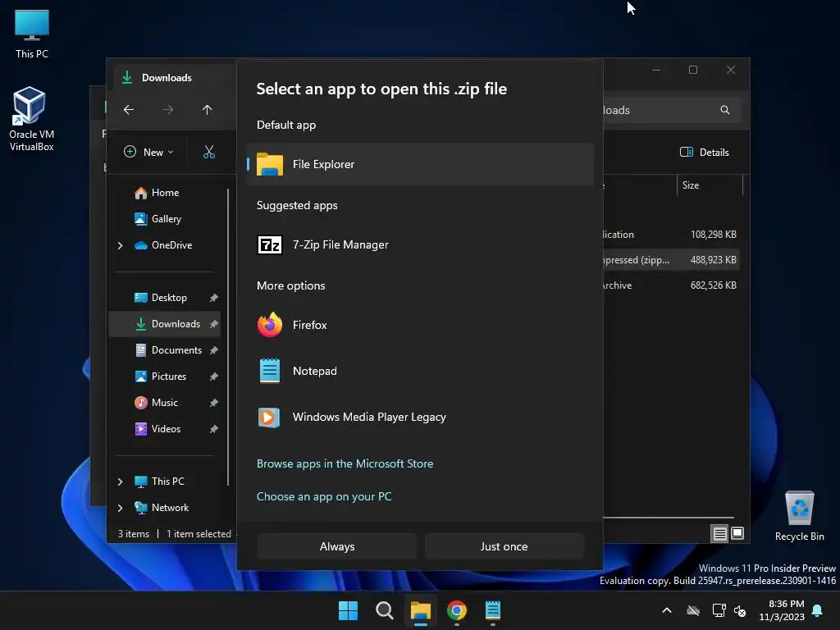Select File Explorer as default app
This screenshot has height=630, width=840.
(420, 164)
